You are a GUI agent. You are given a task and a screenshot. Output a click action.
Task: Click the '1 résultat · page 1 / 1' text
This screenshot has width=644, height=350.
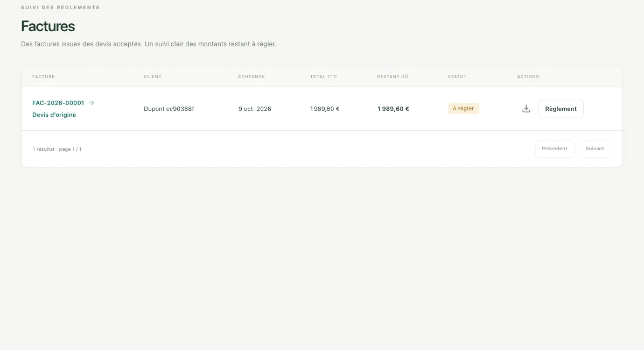click(x=57, y=149)
